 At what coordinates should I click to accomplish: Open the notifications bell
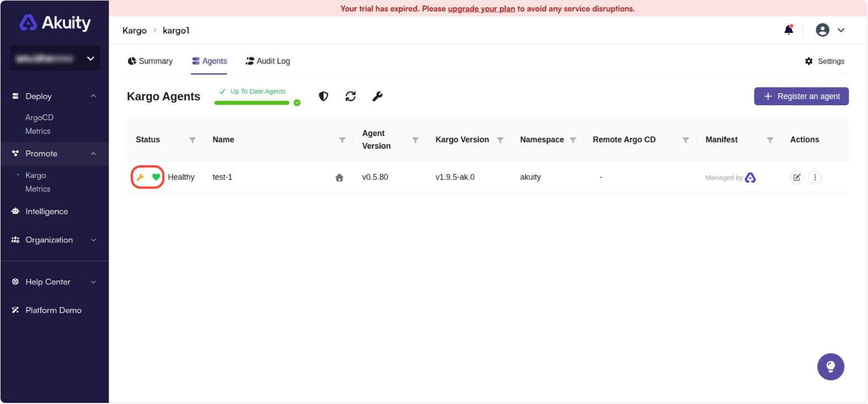pyautogui.click(x=789, y=30)
